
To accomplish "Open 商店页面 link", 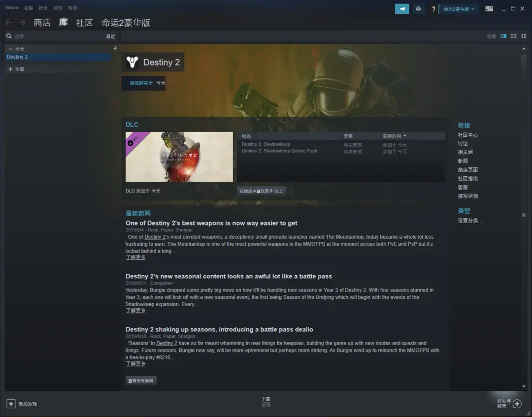I will click(x=467, y=170).
